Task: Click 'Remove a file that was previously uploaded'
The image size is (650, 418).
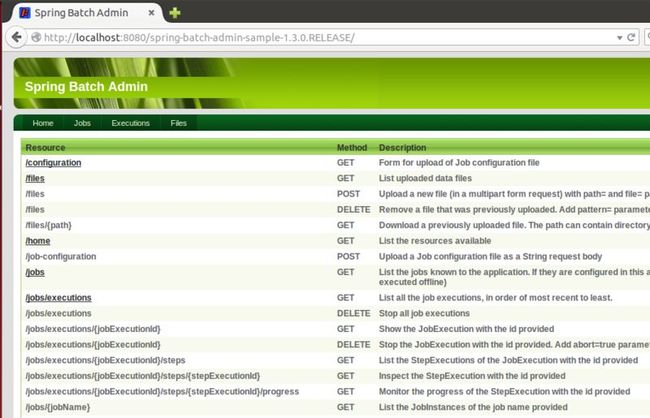Action: 514,209
